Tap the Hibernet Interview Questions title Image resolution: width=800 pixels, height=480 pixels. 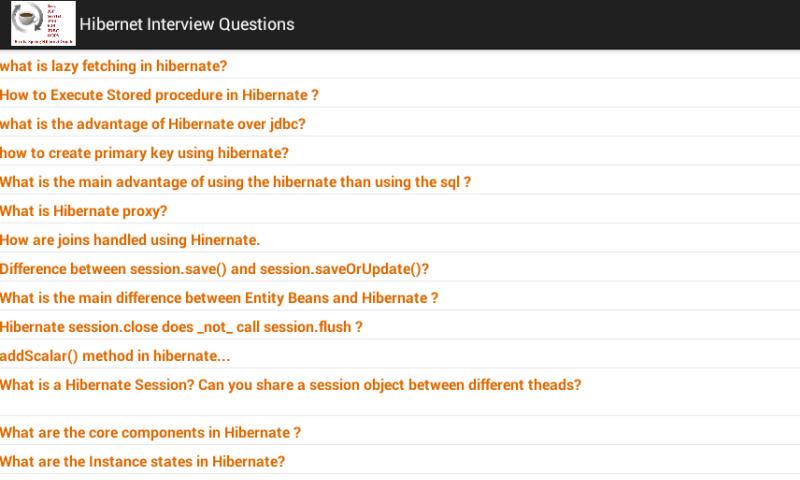(x=186, y=24)
